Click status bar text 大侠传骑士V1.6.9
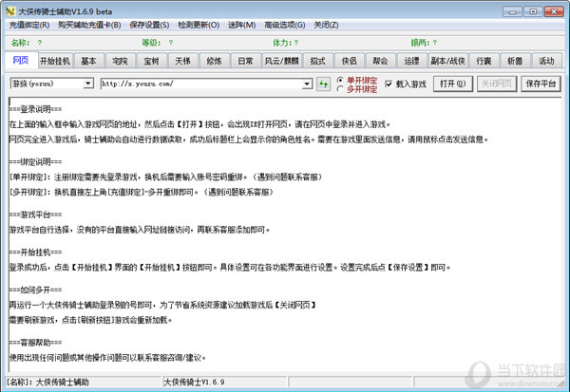This screenshot has width=570, height=392. (x=194, y=383)
